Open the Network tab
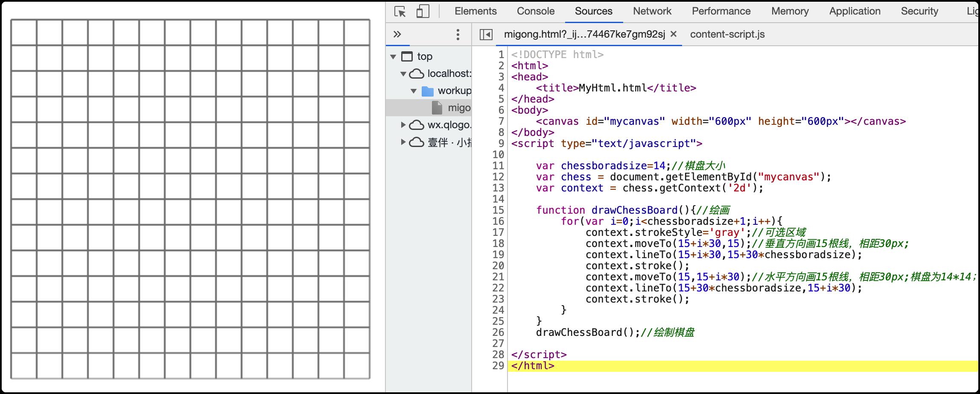Viewport: 980px width, 394px height. click(x=652, y=11)
